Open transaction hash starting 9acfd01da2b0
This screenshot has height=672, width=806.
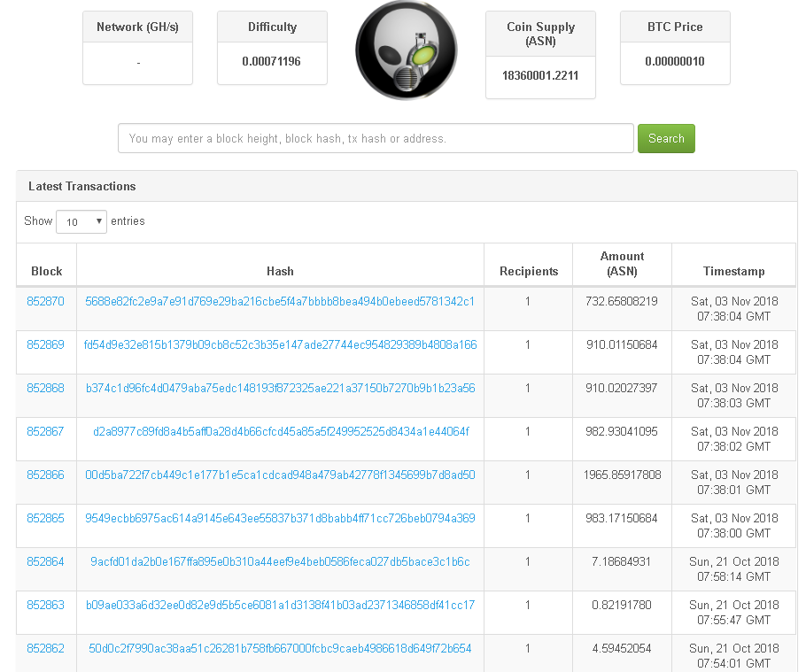(x=280, y=562)
